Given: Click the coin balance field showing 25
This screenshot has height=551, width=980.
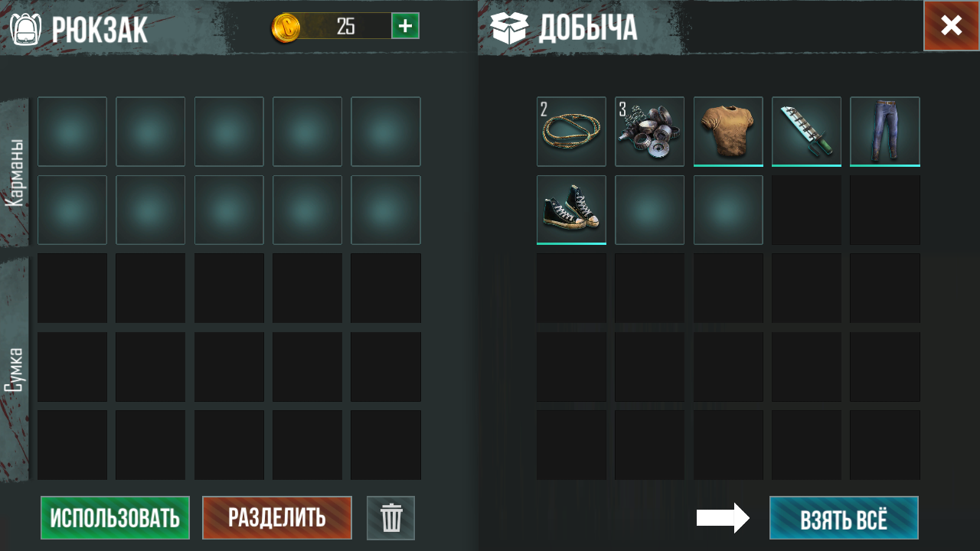Looking at the screenshot, I should point(345,26).
